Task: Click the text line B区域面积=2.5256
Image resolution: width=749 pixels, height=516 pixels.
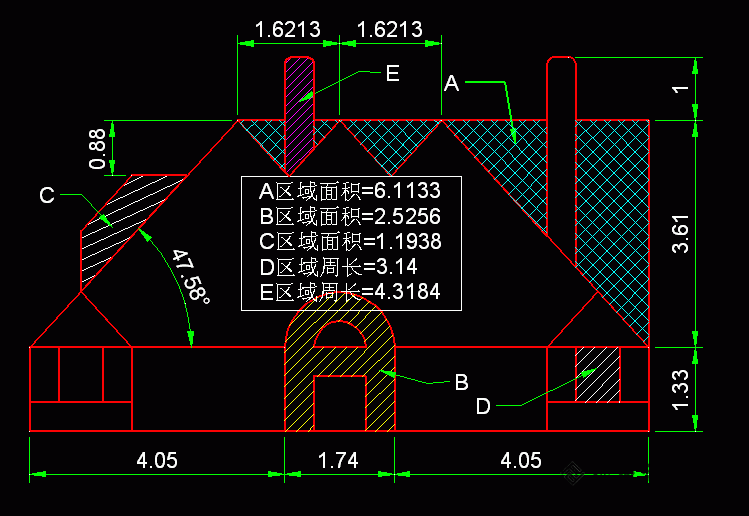Action: click(350, 216)
